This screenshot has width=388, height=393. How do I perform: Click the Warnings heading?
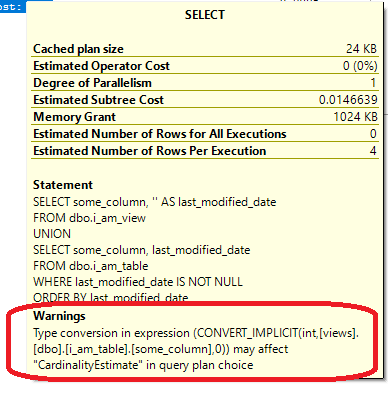(x=59, y=316)
